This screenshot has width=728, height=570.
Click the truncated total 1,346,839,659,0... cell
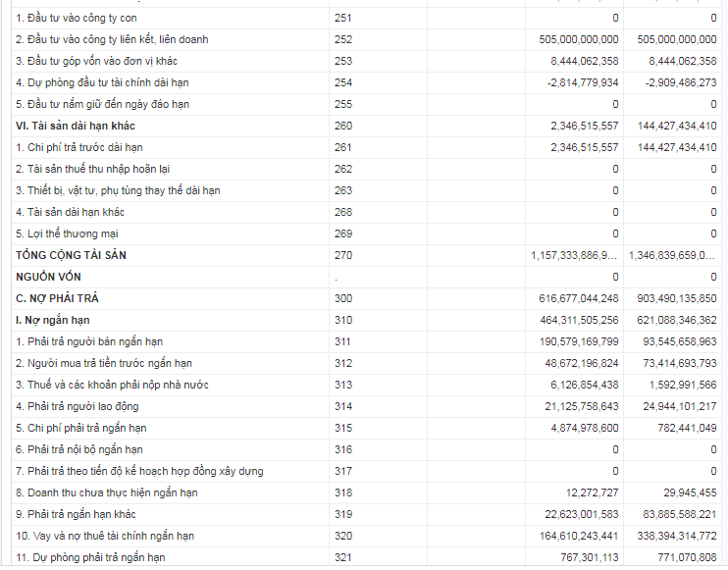(672, 255)
